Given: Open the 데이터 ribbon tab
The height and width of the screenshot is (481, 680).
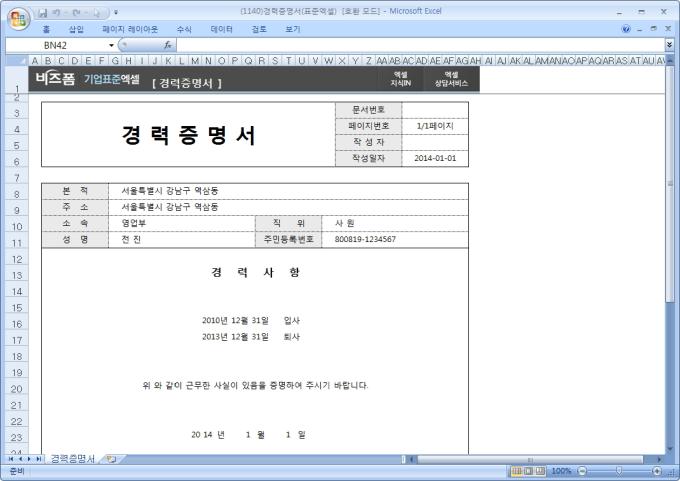Looking at the screenshot, I should pyautogui.click(x=222, y=29).
